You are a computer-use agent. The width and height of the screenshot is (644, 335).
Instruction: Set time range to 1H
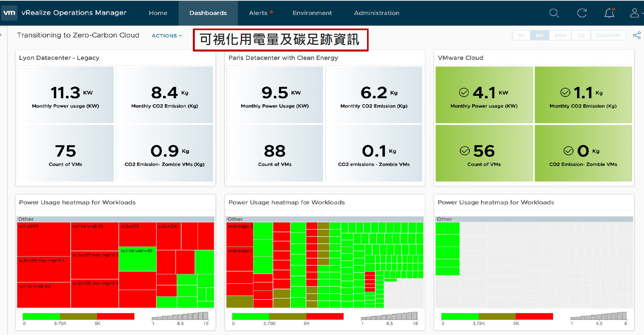pyautogui.click(x=521, y=35)
